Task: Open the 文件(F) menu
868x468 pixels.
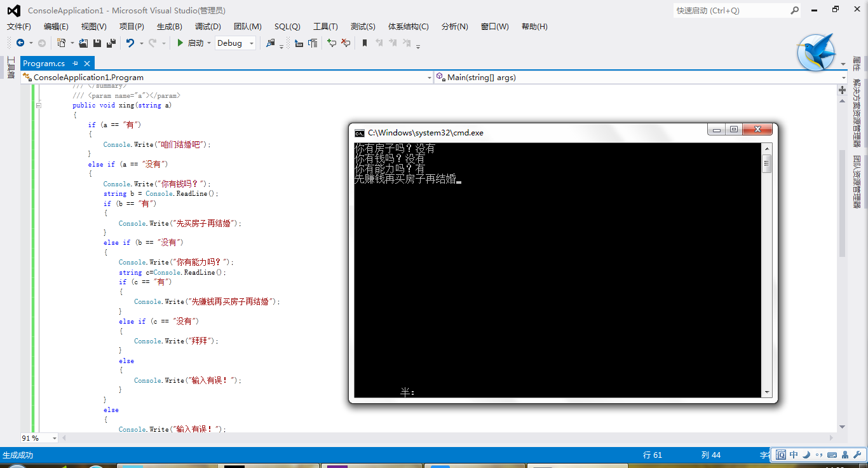Action: click(x=19, y=26)
